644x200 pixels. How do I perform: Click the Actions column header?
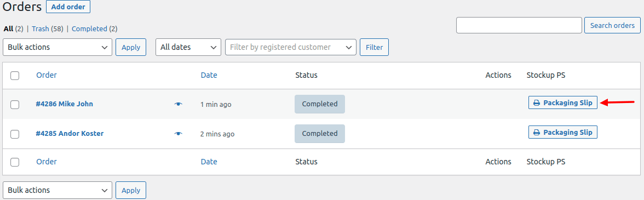point(498,75)
